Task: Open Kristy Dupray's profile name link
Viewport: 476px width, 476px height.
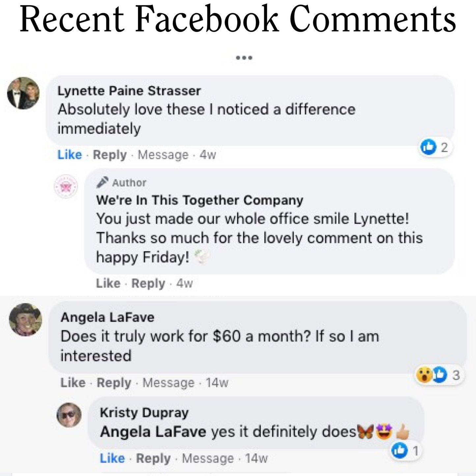Action: [144, 412]
